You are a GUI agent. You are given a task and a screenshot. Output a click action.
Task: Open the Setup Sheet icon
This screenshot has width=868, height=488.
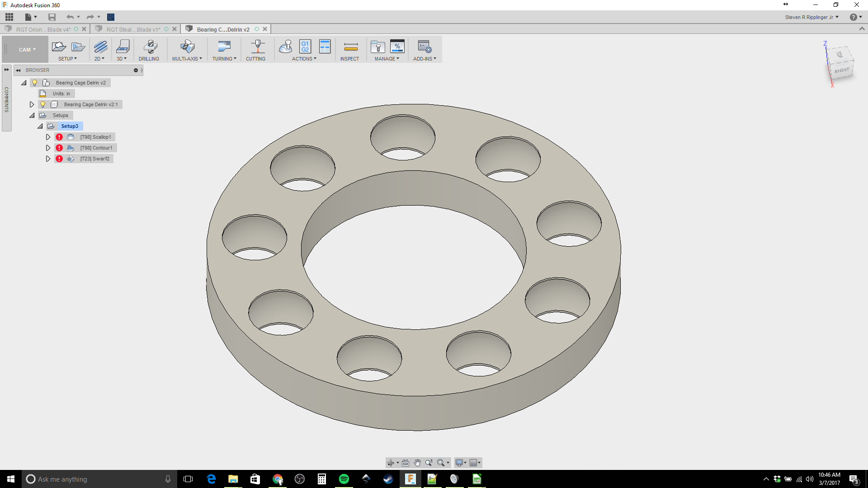[325, 47]
